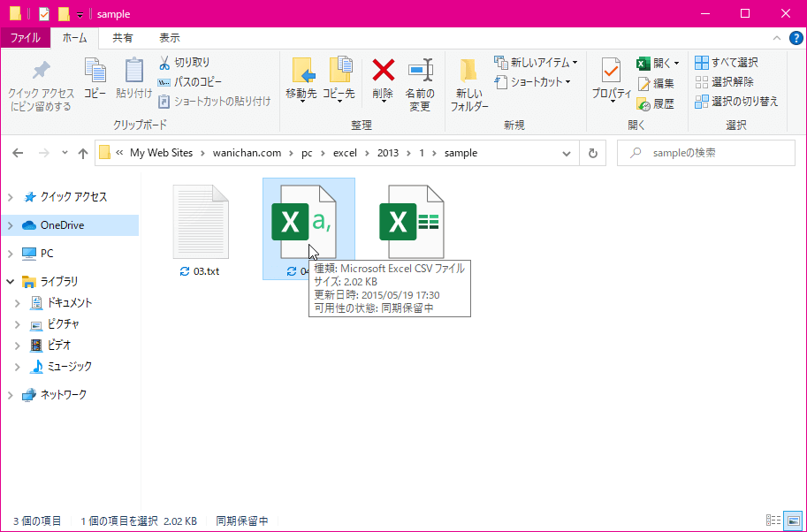Select the 03.txt file
Image resolution: width=807 pixels, height=532 pixels.
coord(201,230)
